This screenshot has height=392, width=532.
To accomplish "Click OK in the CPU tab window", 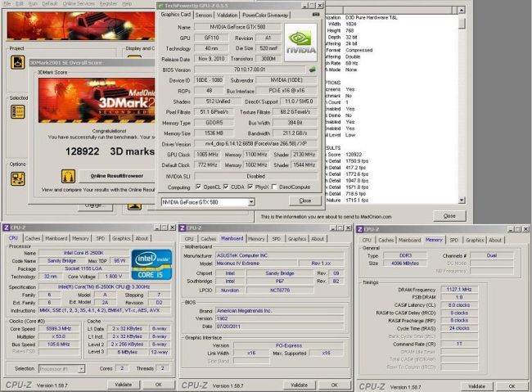I will click(x=159, y=385).
